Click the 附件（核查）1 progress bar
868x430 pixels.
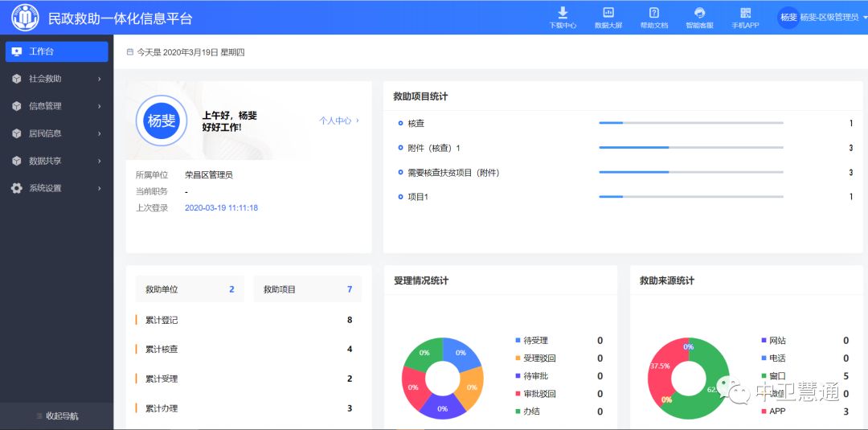(x=691, y=147)
